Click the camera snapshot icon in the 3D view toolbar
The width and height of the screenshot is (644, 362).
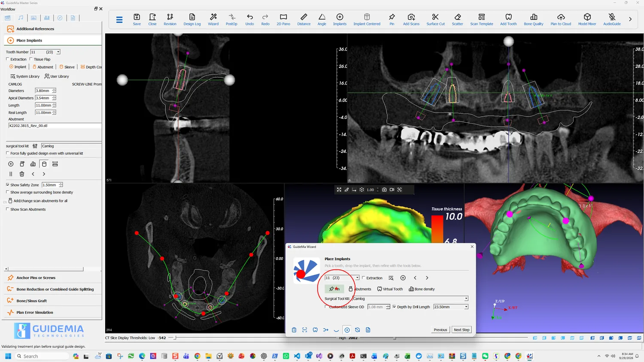click(384, 190)
